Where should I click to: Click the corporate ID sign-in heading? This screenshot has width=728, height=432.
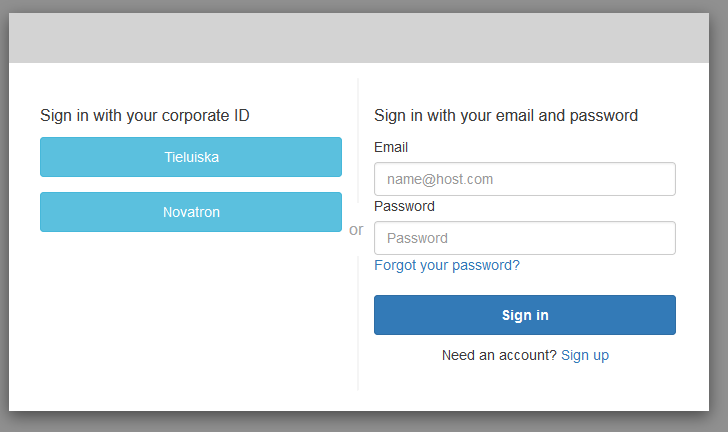click(145, 115)
